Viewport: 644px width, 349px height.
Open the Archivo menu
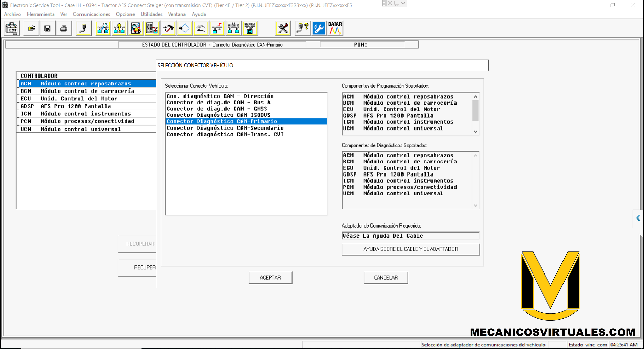(x=12, y=14)
